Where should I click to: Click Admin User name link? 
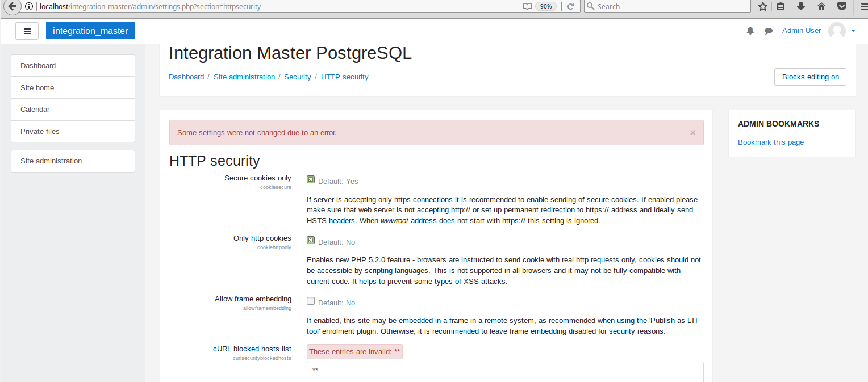click(x=802, y=31)
